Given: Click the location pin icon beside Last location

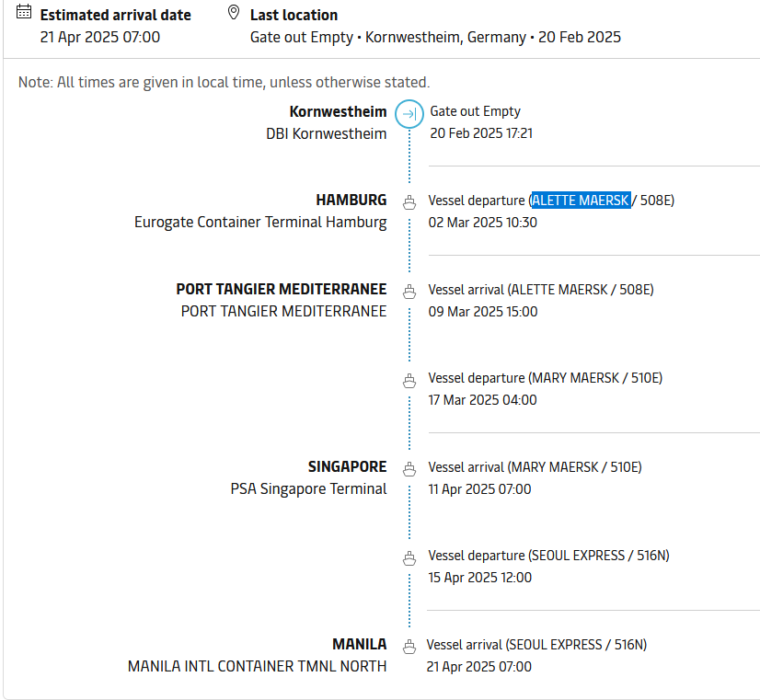Looking at the screenshot, I should click(234, 13).
